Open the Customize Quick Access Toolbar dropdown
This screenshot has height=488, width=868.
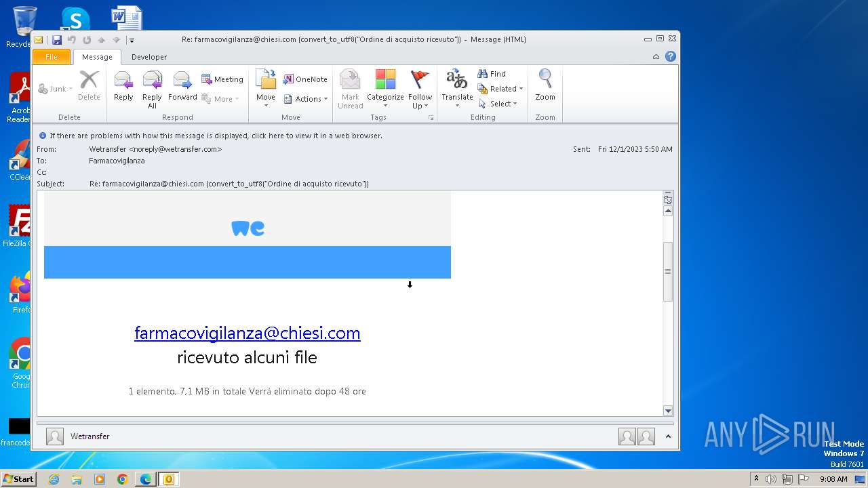coord(132,40)
